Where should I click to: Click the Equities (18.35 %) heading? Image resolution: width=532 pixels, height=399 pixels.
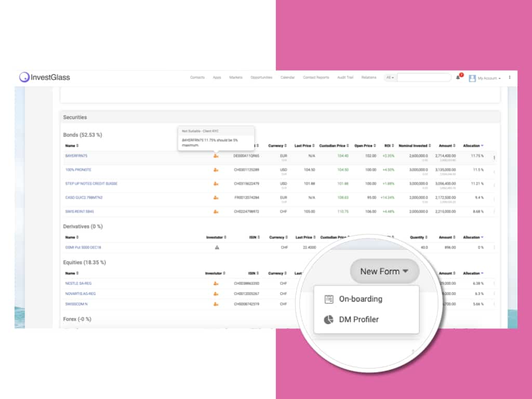tap(85, 262)
